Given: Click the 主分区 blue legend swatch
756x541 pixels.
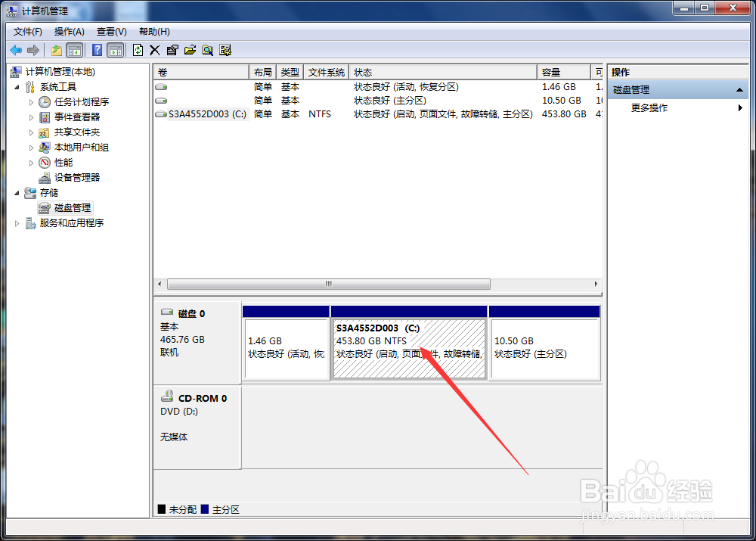Looking at the screenshot, I should pyautogui.click(x=205, y=509).
